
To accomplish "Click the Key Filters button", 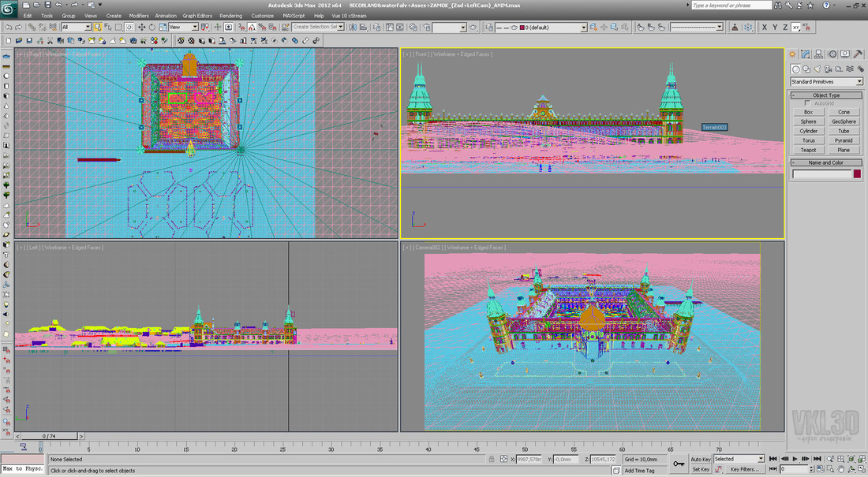I will pos(745,469).
